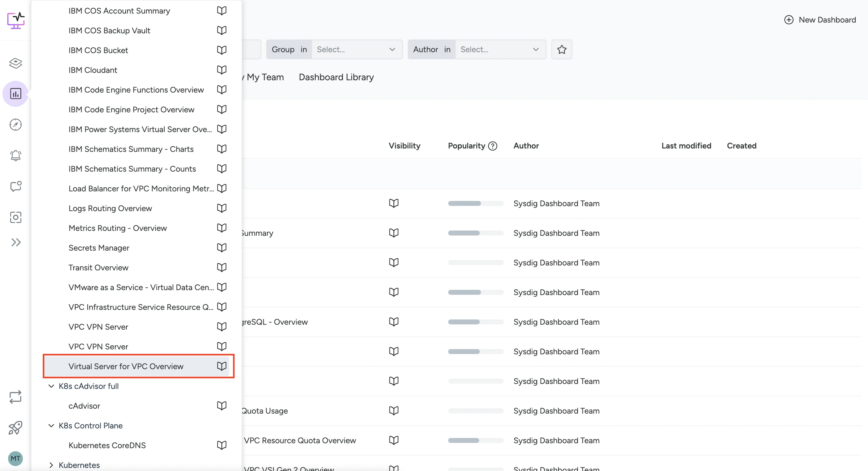868x471 pixels.
Task: Open IBM Code Engine Project Overview
Action: (131, 110)
